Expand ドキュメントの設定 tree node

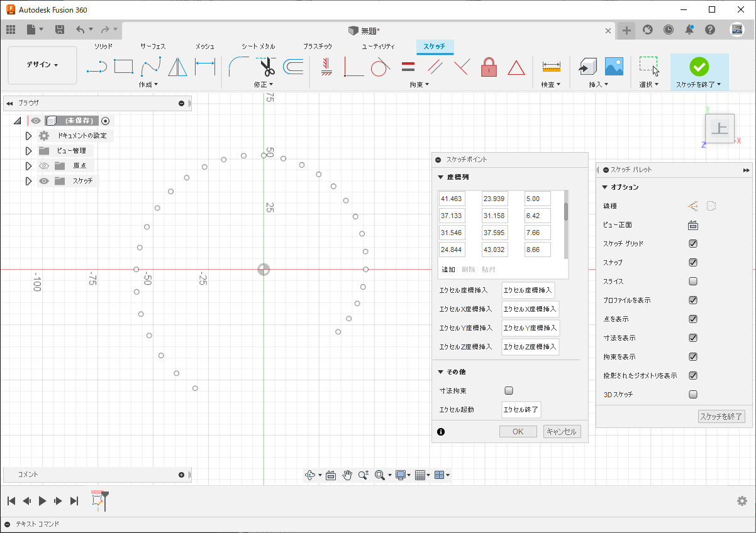point(28,136)
